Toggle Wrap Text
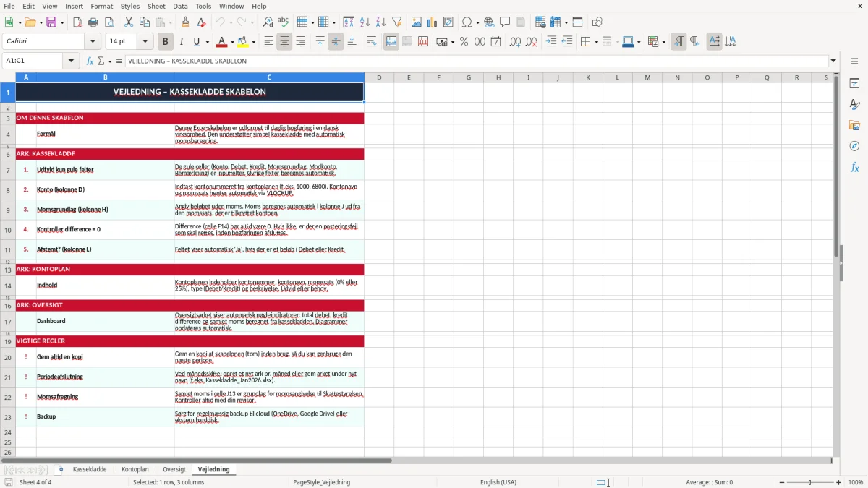Image resolution: width=868 pixels, height=488 pixels. pos(372,42)
